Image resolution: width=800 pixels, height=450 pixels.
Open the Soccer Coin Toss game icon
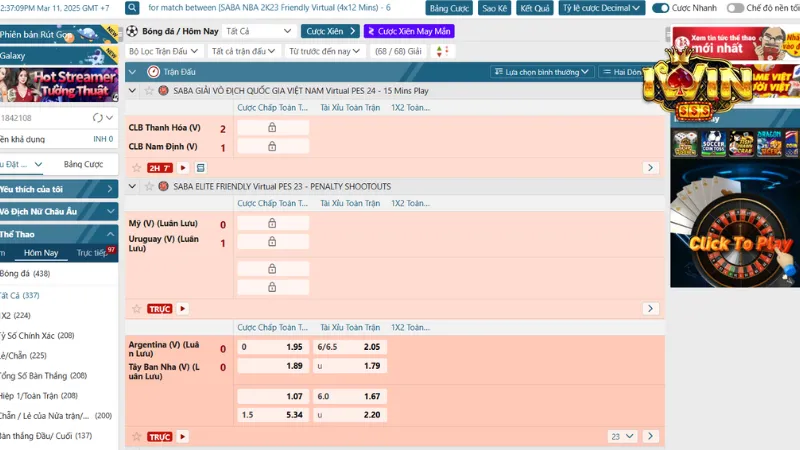pyautogui.click(x=713, y=143)
